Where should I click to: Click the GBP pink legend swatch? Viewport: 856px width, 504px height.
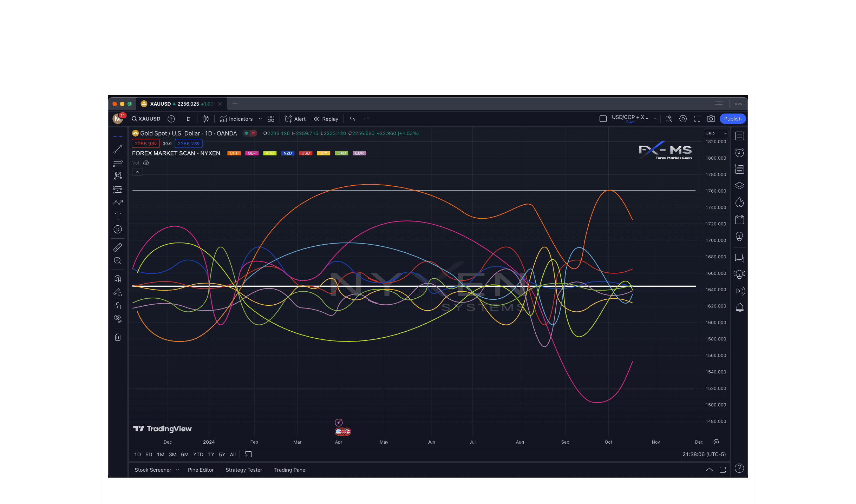point(252,153)
